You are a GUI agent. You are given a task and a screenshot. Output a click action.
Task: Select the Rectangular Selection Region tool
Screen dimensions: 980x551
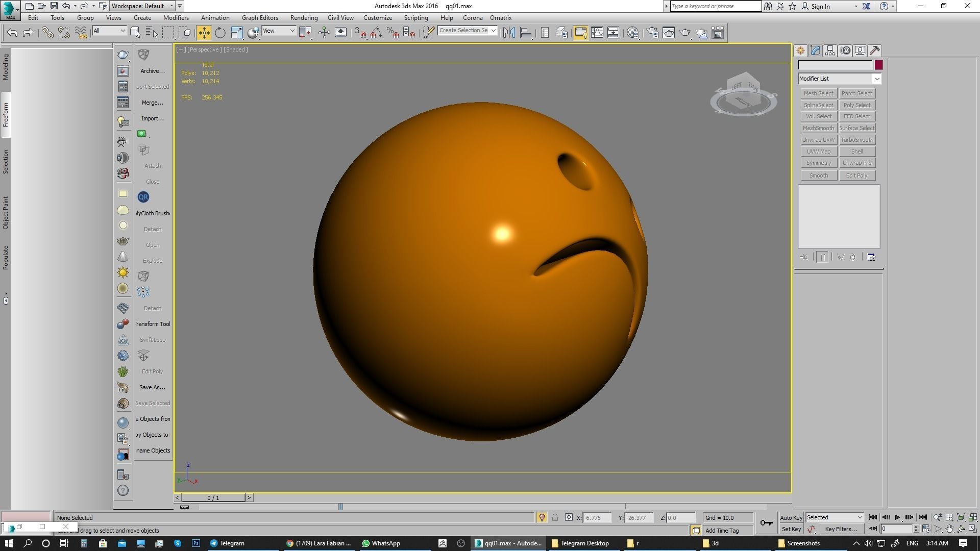(x=168, y=33)
